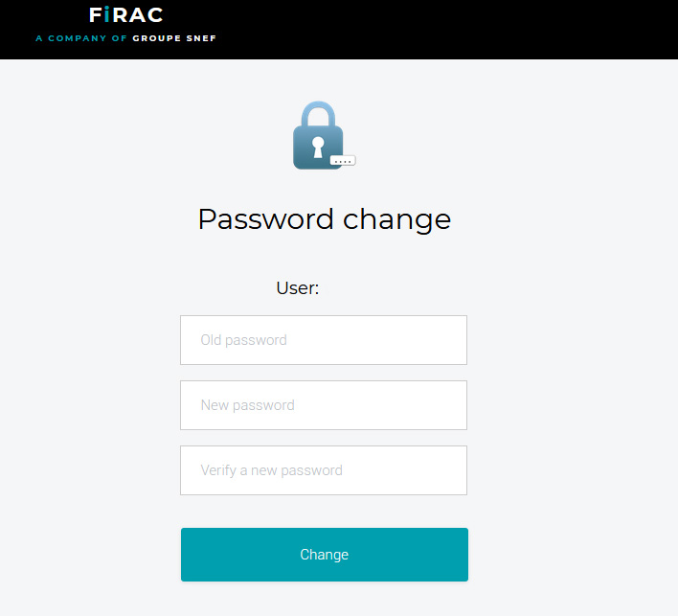Click the User: label
678x616 pixels.
297,287
